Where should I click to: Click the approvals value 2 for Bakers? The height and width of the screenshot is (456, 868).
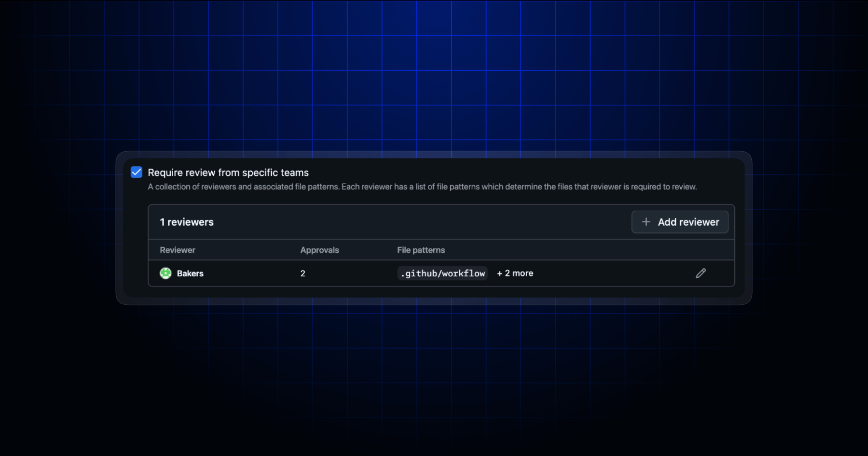tap(303, 273)
